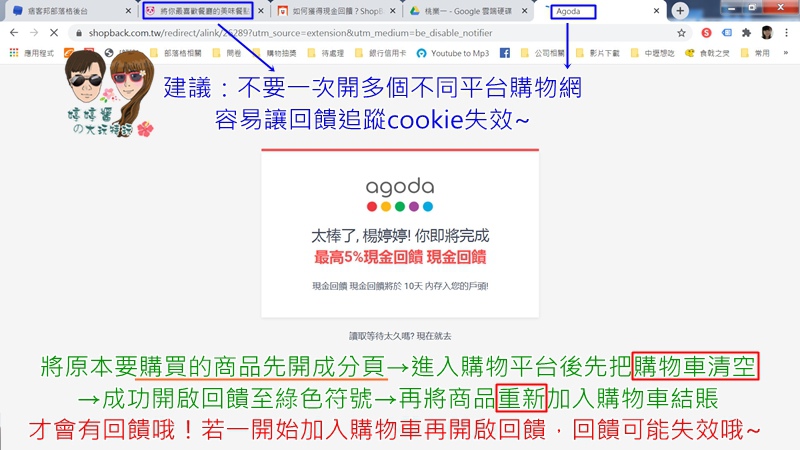Open the 公司相關 bookmark folder
The height and width of the screenshot is (450, 800).
point(543,53)
